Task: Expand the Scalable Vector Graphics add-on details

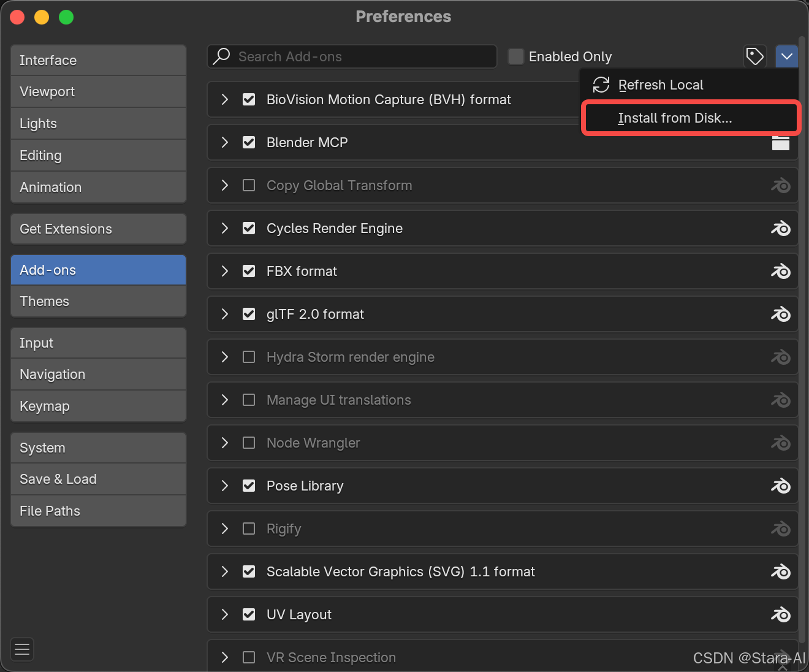Action: [225, 571]
